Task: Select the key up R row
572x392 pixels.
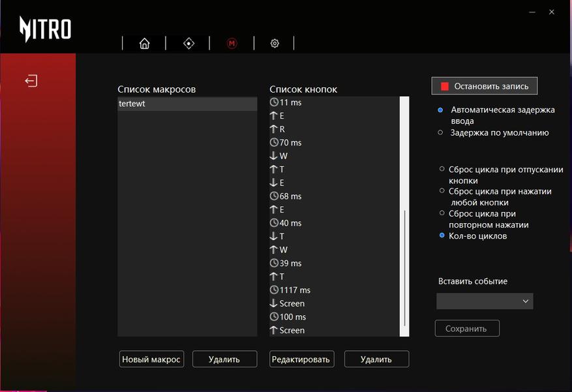Action: click(335, 129)
